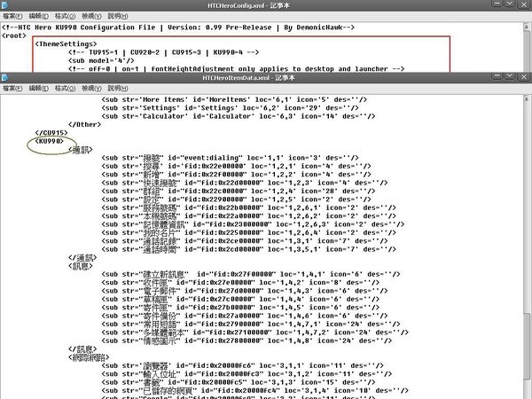Open 說明(H) menu in HTCHeroItemData.xml window
Image resolution: width=532 pixels, height=399 pixels.
coord(118,88)
